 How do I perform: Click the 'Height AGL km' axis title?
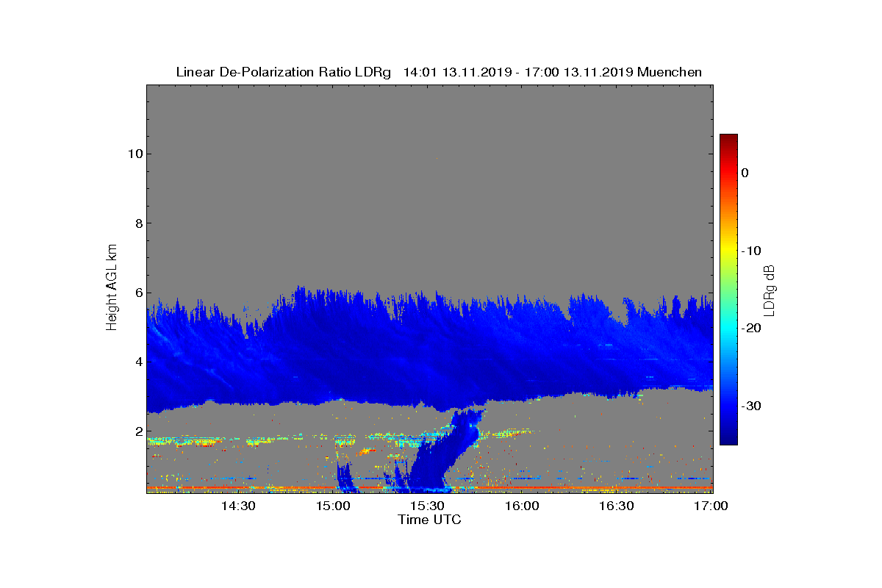click(x=112, y=289)
